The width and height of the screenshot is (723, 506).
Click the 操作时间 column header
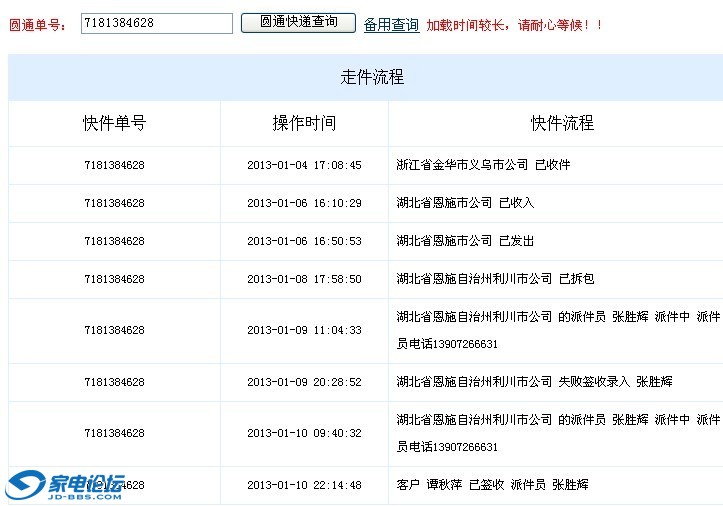[x=304, y=123]
